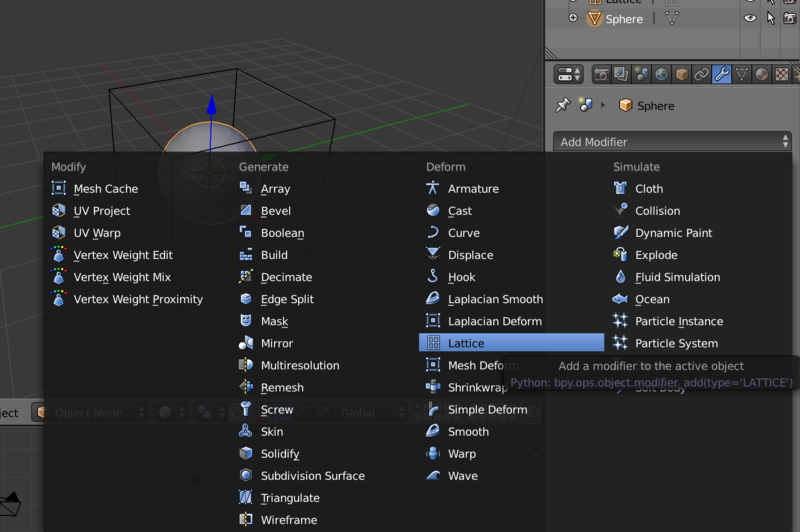Toggle Sphere renderability camera icon in outliner

790,18
